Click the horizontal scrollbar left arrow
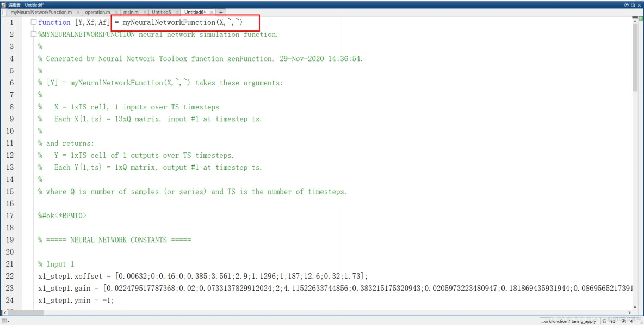 click(5, 313)
